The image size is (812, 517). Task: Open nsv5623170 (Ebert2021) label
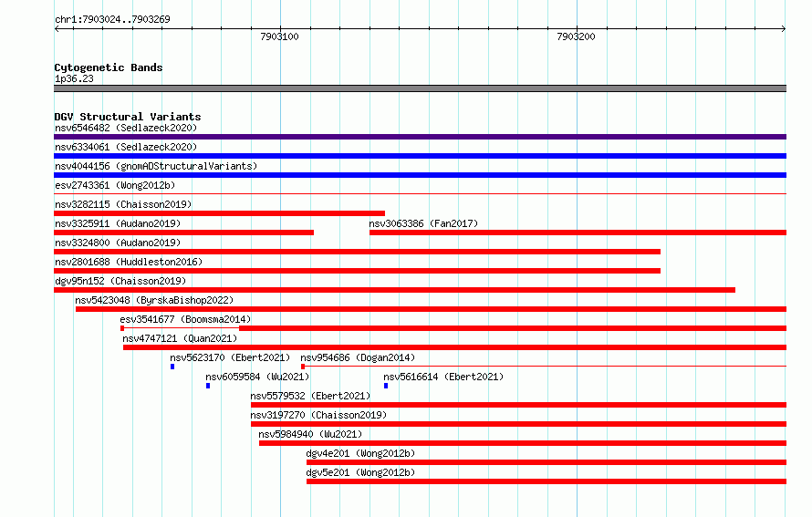pyautogui.click(x=230, y=357)
